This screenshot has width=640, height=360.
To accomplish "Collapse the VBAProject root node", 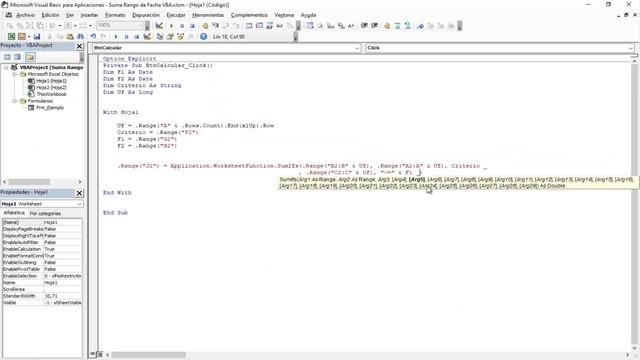I will 6,67.
